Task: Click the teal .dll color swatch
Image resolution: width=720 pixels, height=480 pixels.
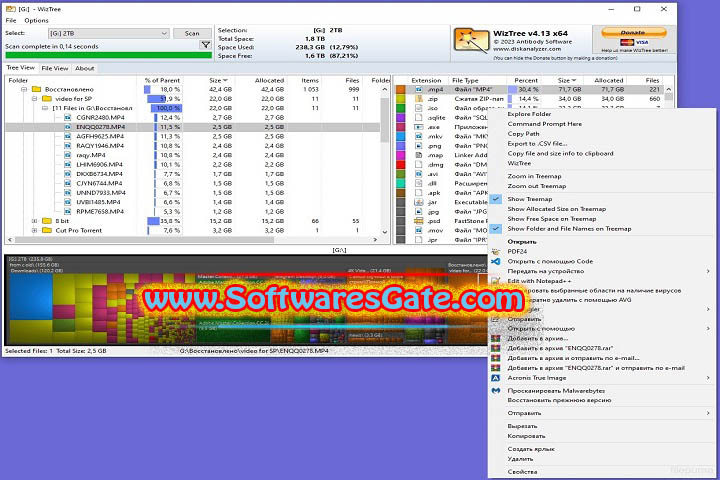Action: click(401, 183)
